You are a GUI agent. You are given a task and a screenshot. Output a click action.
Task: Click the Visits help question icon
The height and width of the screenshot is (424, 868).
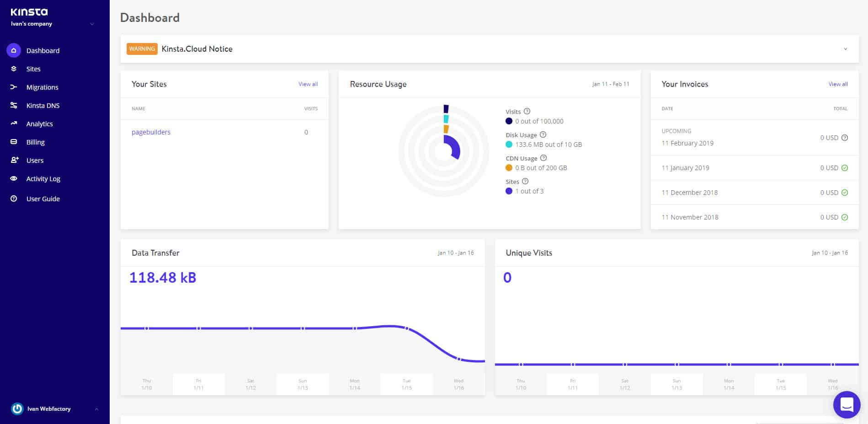tap(527, 111)
